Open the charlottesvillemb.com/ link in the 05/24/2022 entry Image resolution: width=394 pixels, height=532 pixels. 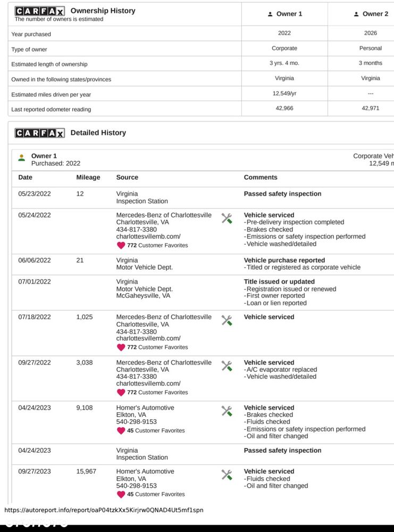148,237
